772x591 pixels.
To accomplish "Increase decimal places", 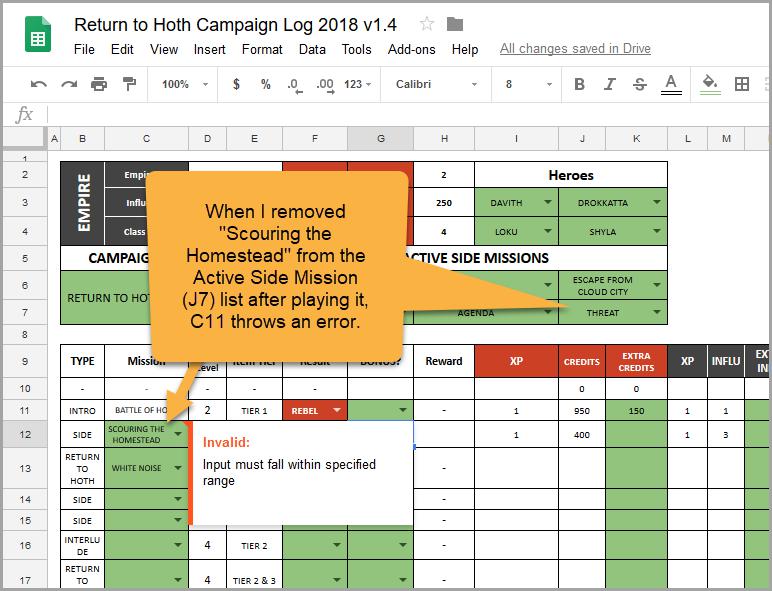I will 325,85.
